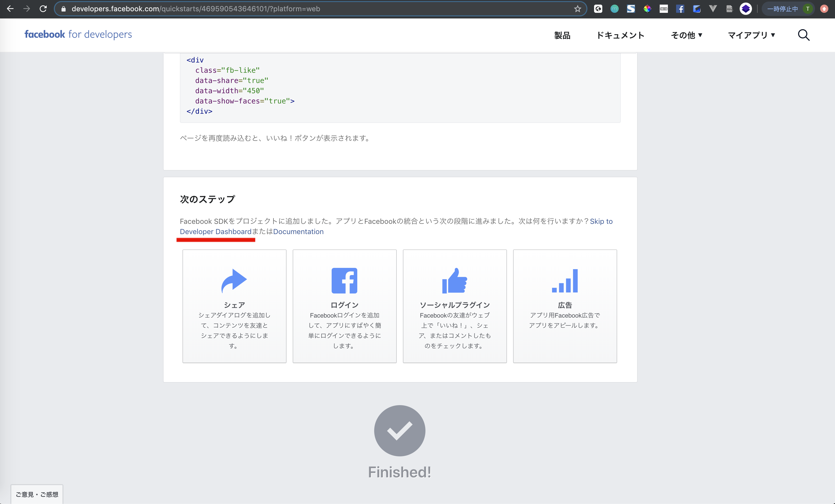Open the 製品 menu item

[562, 35]
